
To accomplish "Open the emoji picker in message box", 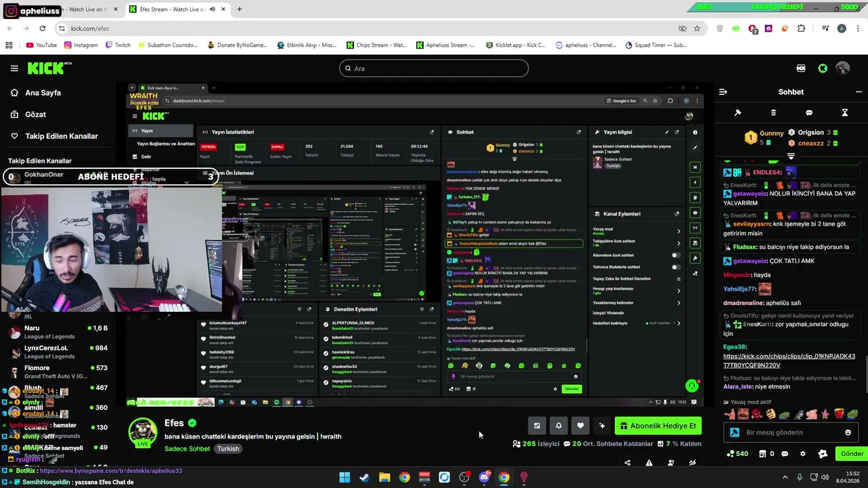I will pyautogui.click(x=848, y=432).
